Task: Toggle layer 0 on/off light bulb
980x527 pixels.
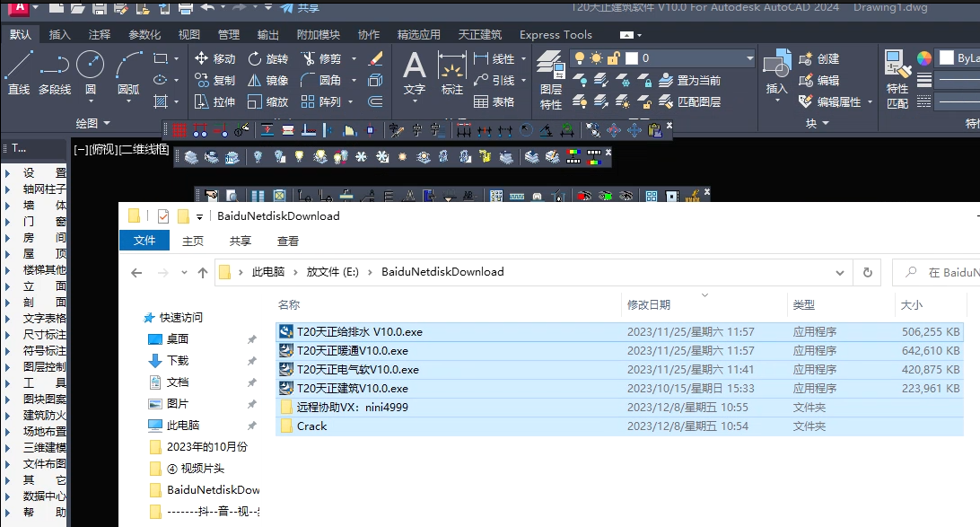Action: (x=580, y=58)
